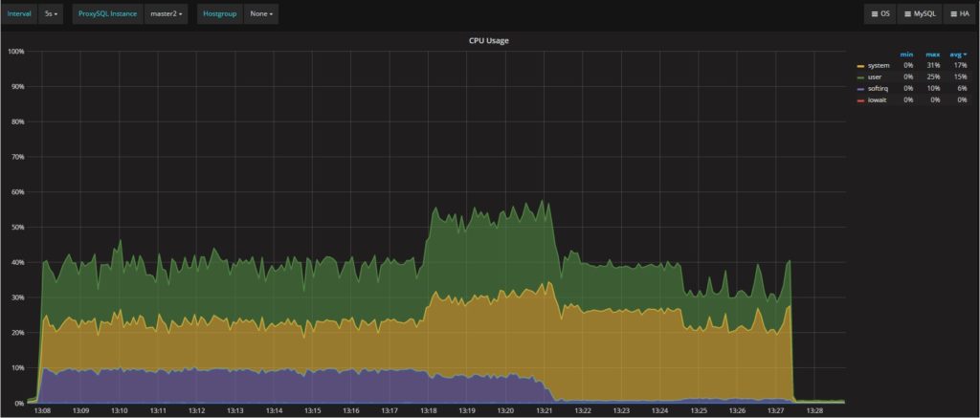Viewport: 980px width, 418px height.
Task: Sort legend by avg column header
Action: point(956,54)
